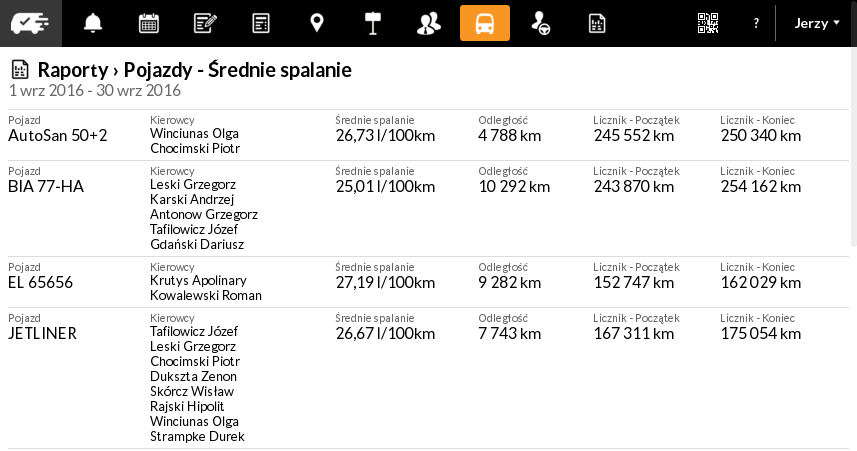Open the signpost icon

[x=373, y=23]
